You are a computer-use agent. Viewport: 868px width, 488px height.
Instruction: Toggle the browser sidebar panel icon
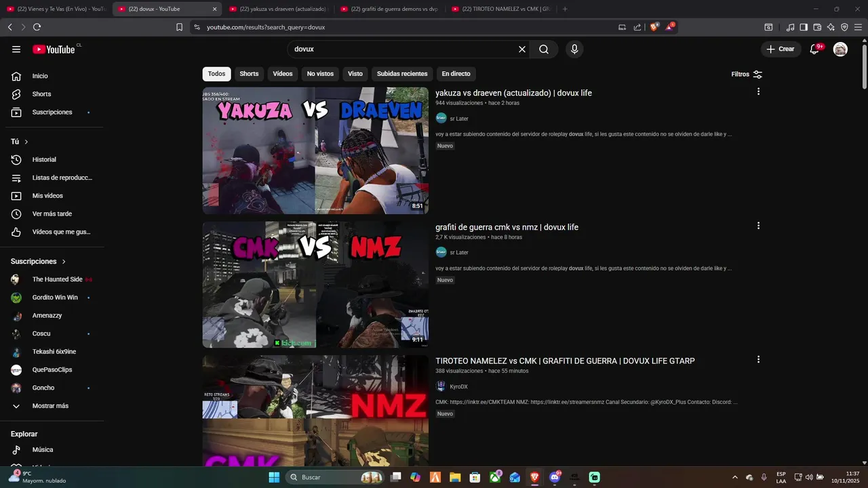click(x=804, y=27)
